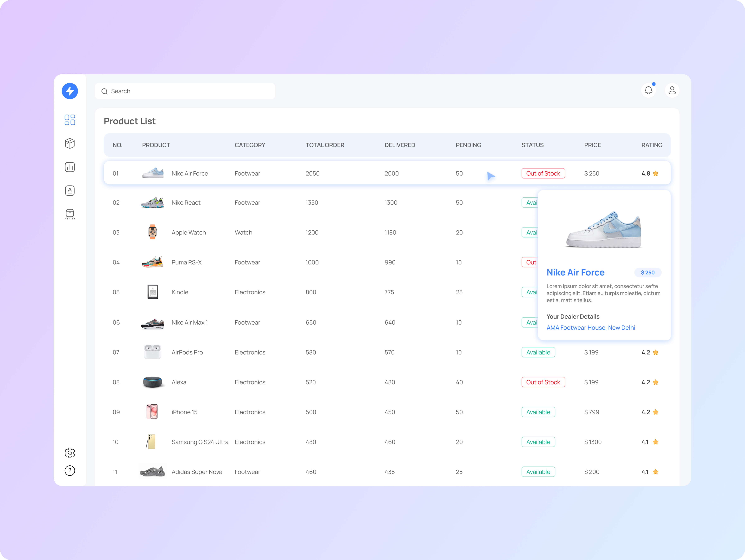Open the user profile icon

(672, 90)
